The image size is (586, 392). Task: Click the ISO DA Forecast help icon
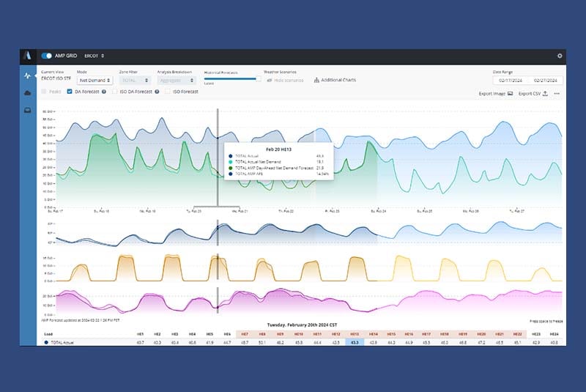pyautogui.click(x=157, y=92)
